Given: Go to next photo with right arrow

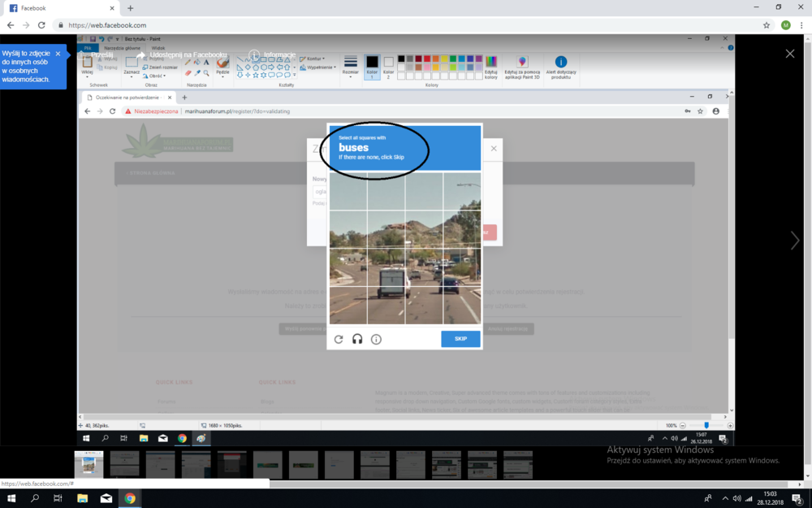Looking at the screenshot, I should pos(795,240).
